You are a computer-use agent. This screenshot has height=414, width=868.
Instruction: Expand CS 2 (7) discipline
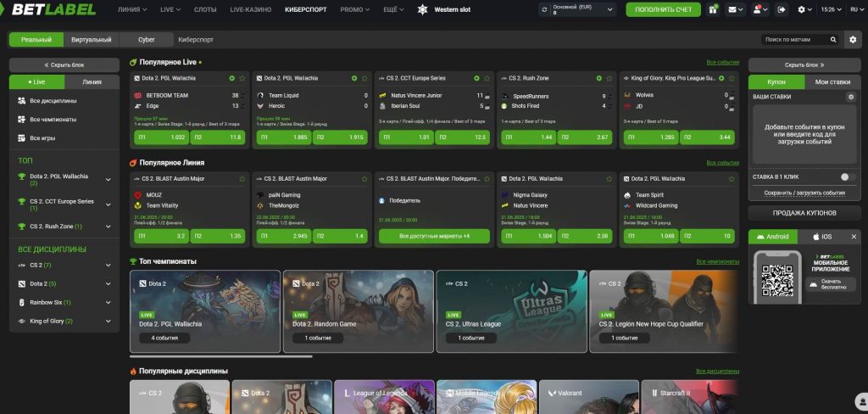(x=108, y=265)
